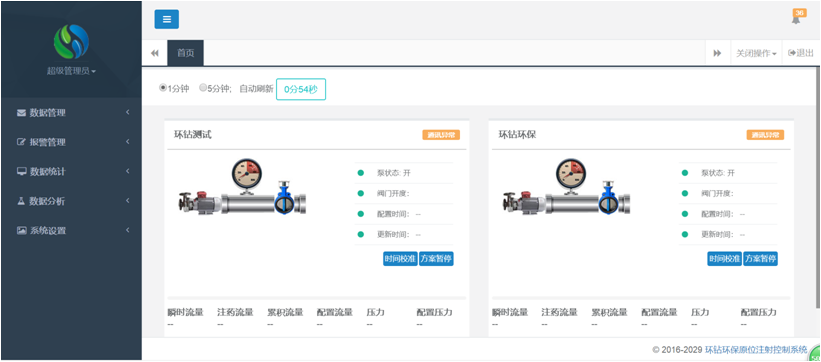Click 配置流量 label in 环钻测试 card
821x362 pixels.
tap(335, 312)
